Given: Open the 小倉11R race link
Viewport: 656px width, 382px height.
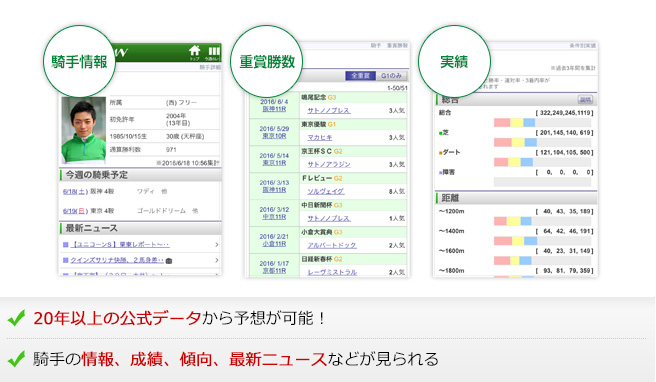Looking at the screenshot, I should [274, 244].
